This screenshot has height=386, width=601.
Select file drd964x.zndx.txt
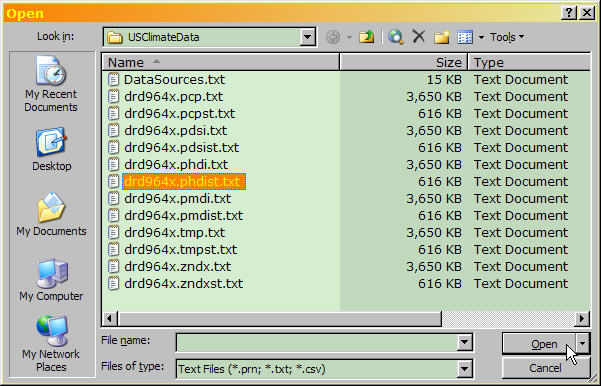(x=178, y=266)
